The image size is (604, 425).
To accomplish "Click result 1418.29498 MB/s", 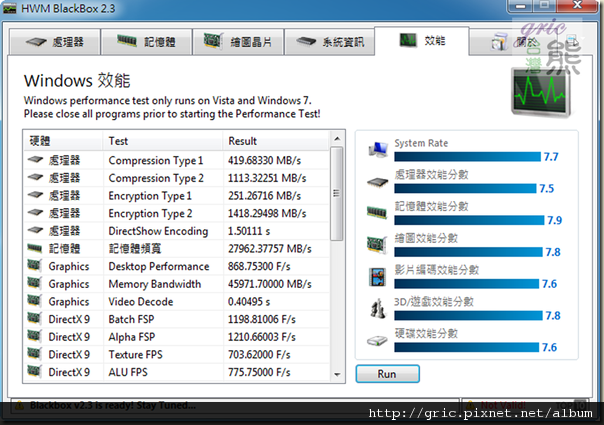I will point(267,213).
